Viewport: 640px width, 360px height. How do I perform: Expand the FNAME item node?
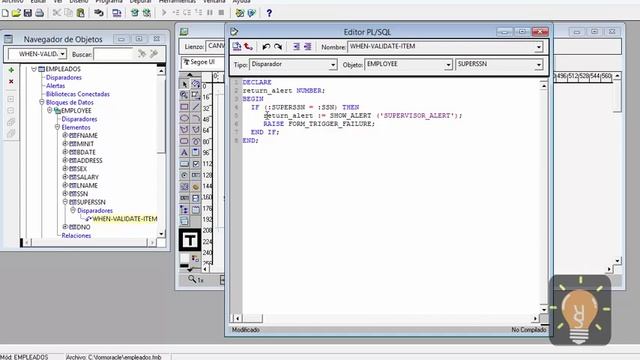(x=65, y=135)
